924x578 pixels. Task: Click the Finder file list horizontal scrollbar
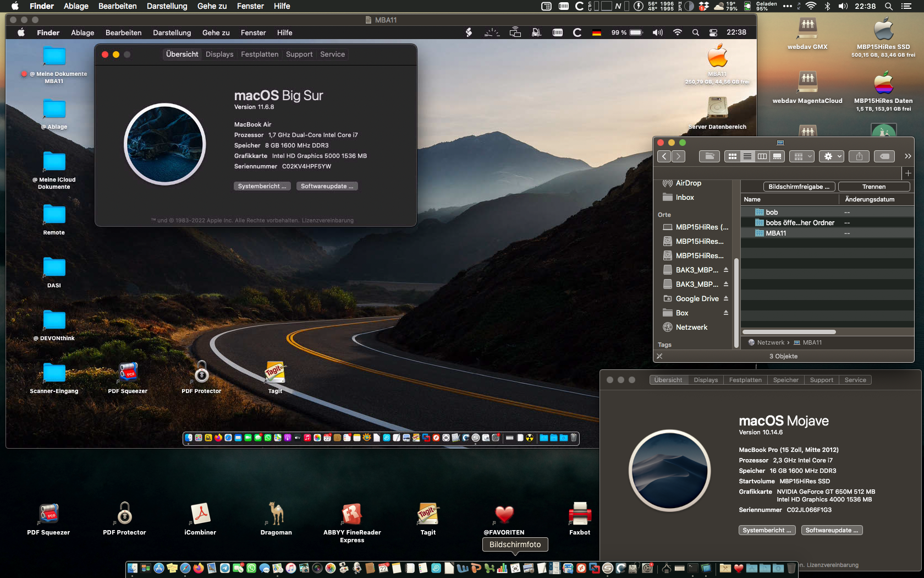(x=789, y=332)
